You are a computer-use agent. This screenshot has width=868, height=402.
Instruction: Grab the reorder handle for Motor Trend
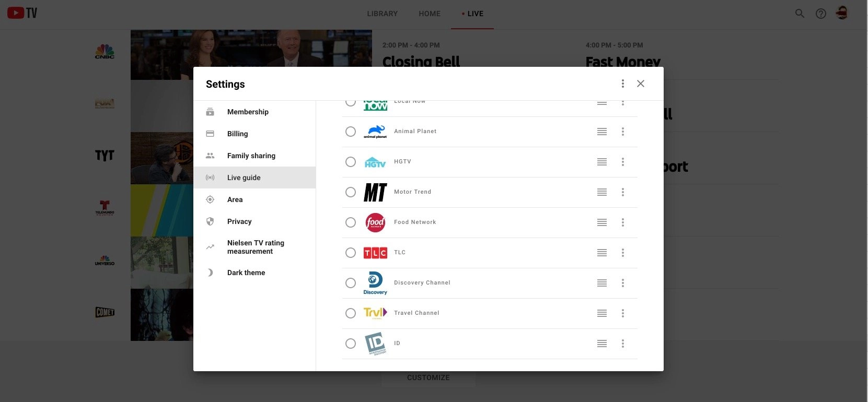point(602,192)
